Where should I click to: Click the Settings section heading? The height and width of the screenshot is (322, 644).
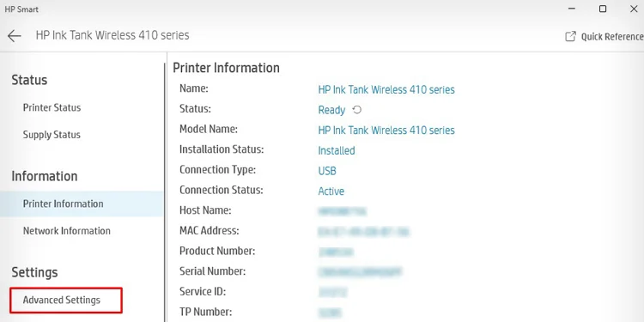(34, 272)
